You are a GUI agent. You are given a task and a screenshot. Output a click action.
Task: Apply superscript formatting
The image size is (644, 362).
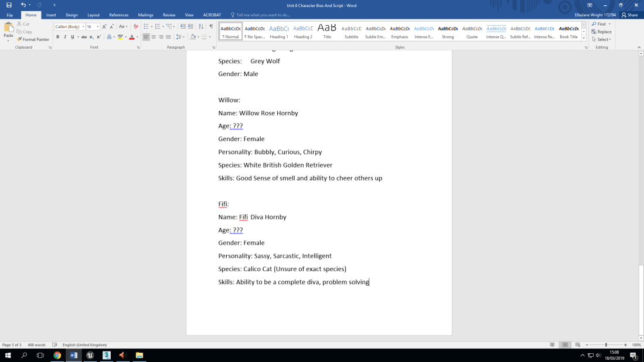pyautogui.click(x=98, y=37)
